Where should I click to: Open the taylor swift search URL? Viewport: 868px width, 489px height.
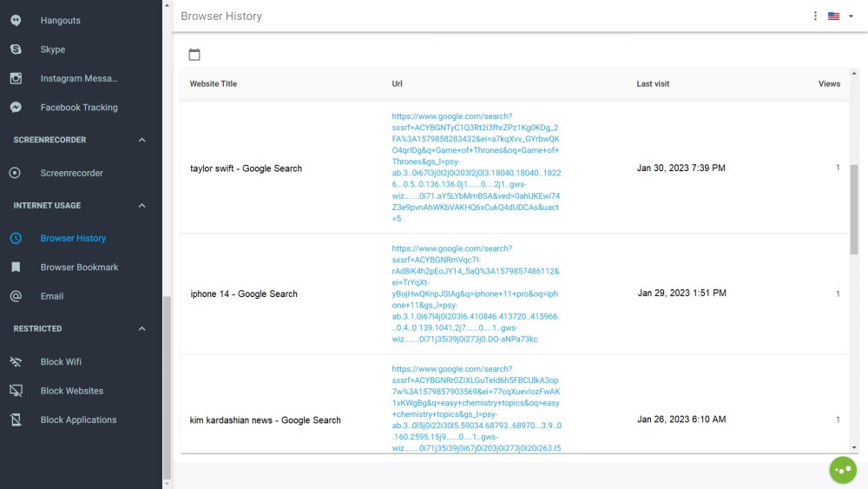tap(476, 168)
